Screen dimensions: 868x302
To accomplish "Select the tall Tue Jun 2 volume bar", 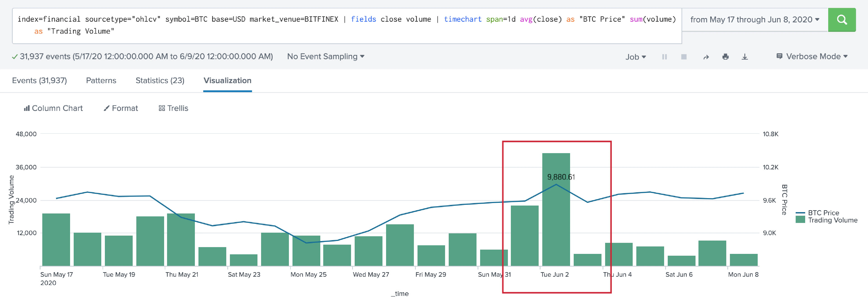I will coord(556,209).
